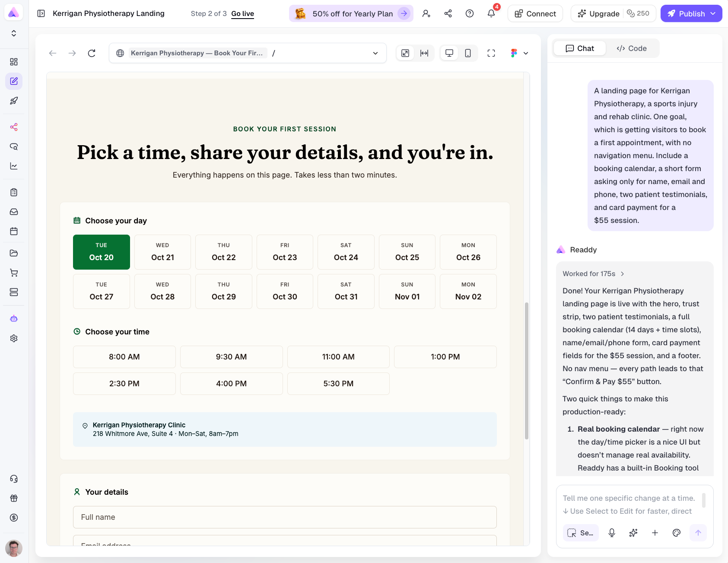Expand the workspace switcher chevrons
The image size is (728, 563).
[x=14, y=33]
